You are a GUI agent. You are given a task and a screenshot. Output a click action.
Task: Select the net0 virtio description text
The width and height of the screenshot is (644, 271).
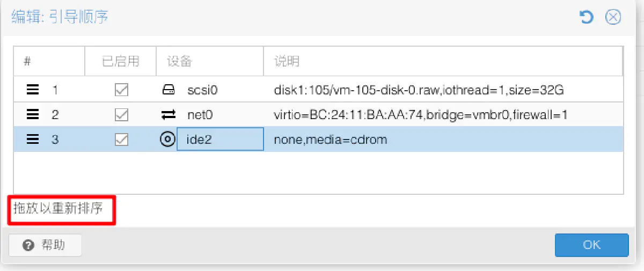(x=421, y=114)
